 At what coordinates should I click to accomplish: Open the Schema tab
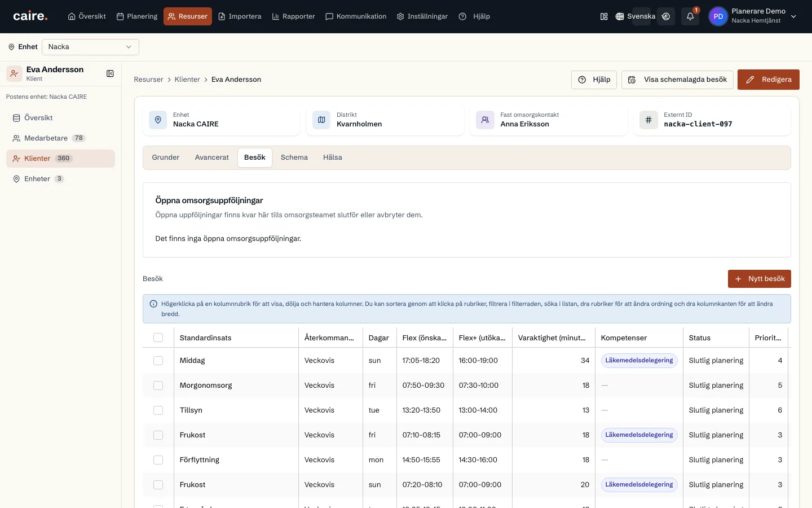click(294, 157)
